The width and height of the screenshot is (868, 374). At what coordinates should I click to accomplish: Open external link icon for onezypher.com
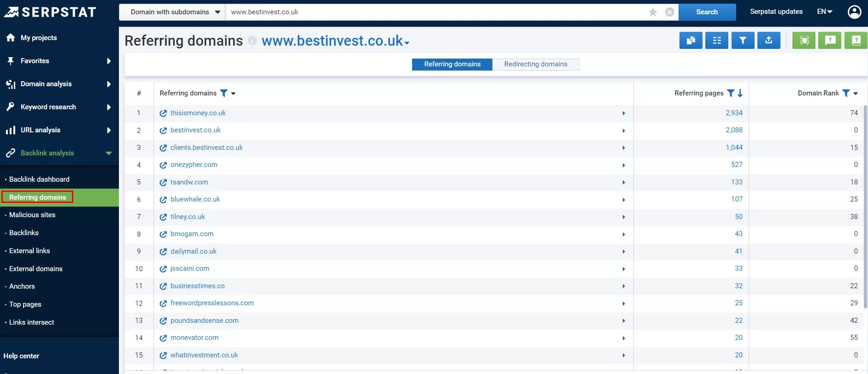coord(163,165)
